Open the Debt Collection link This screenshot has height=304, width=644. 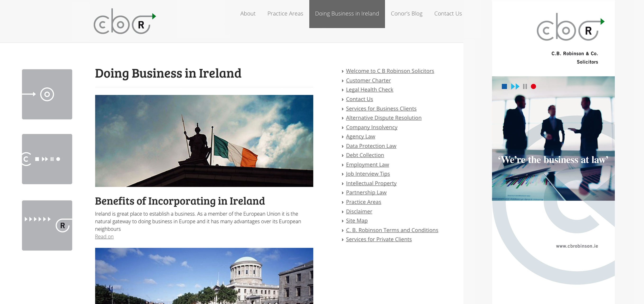pos(365,155)
